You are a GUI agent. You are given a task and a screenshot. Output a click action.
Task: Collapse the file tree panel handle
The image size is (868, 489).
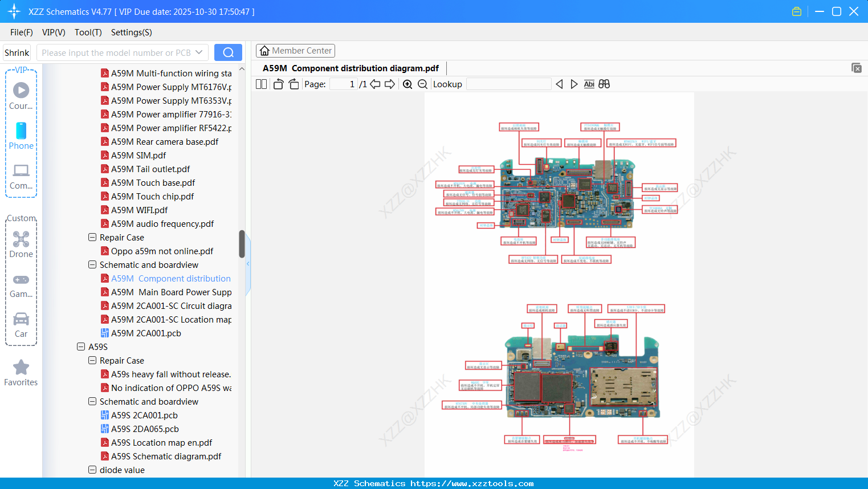tap(248, 264)
